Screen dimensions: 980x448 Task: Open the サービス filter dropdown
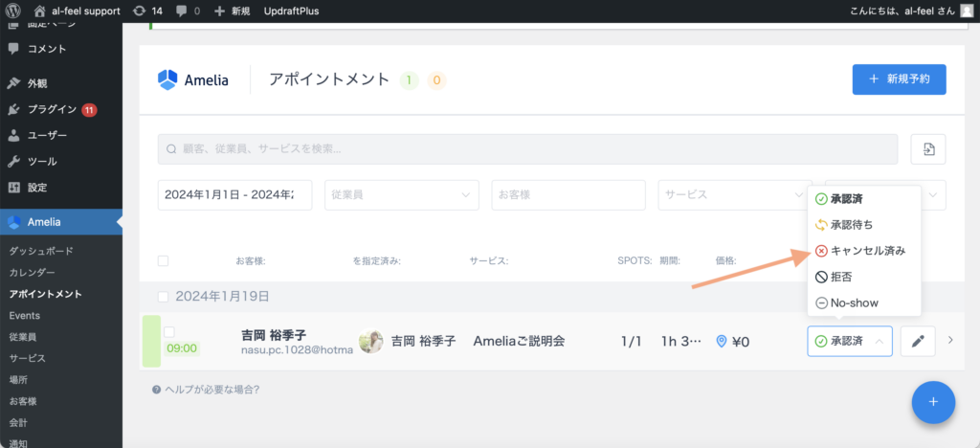pos(734,194)
